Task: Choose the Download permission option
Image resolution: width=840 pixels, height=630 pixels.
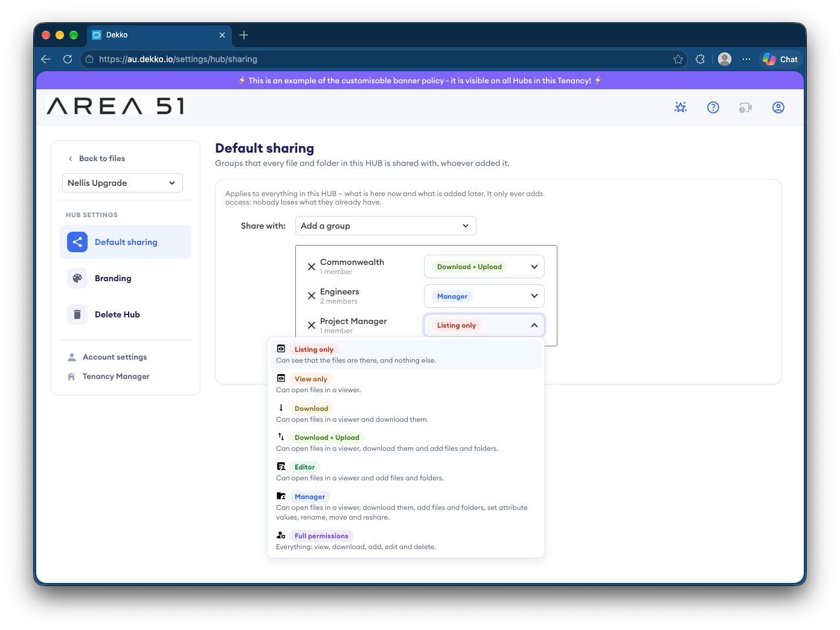Action: click(406, 413)
